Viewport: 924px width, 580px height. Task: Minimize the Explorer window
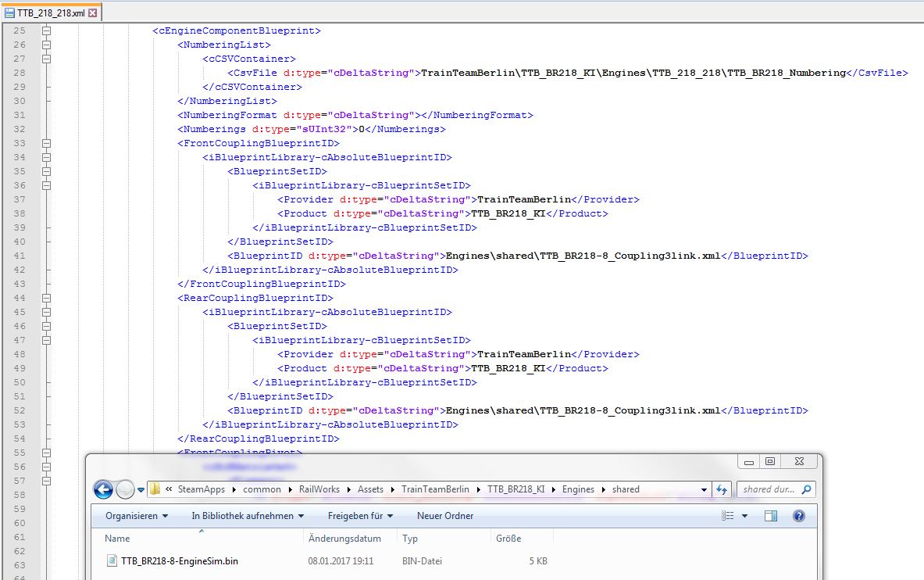[x=749, y=461]
